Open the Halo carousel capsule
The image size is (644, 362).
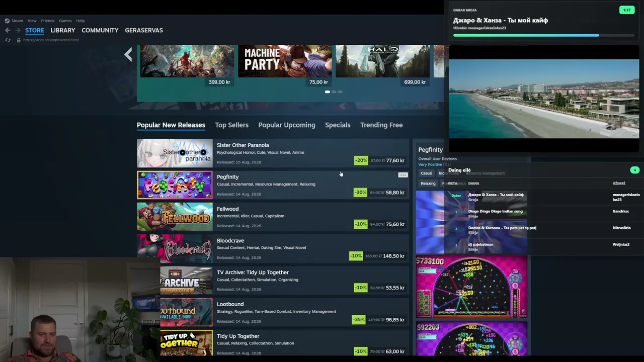coord(382,65)
